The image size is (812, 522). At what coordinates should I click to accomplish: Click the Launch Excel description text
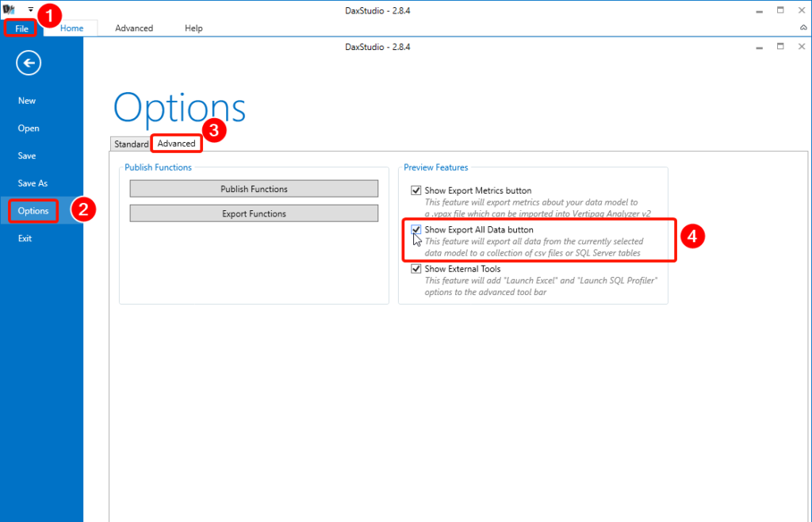click(x=541, y=286)
